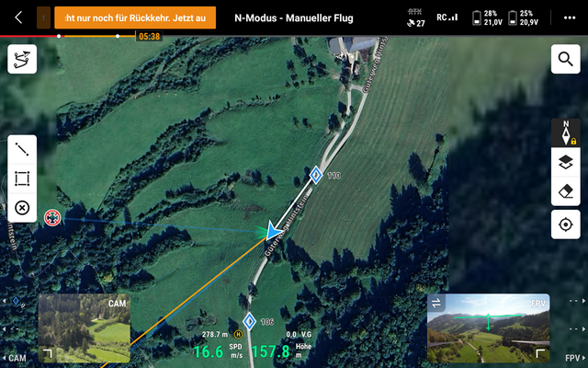Viewport: 588px width, 368px height.
Task: Recenter map with the location target icon
Action: point(565,224)
